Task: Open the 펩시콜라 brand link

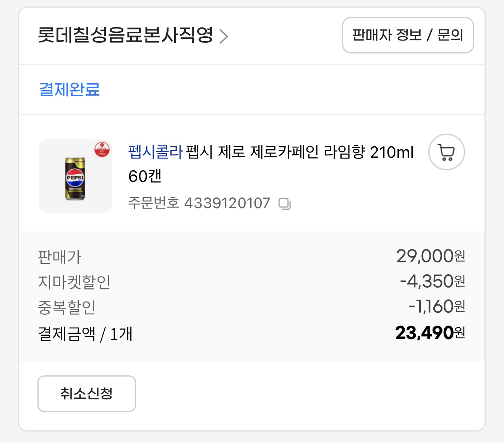Action: [x=156, y=152]
